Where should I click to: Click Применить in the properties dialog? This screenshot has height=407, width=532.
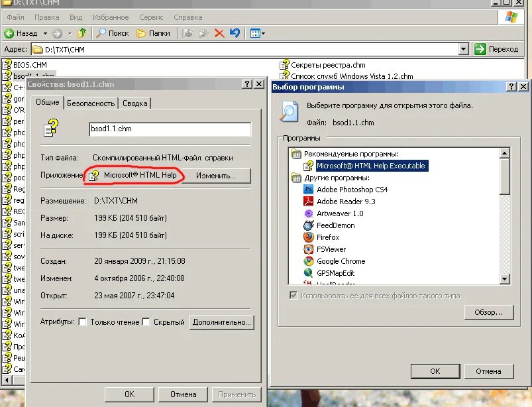pyautogui.click(x=237, y=394)
